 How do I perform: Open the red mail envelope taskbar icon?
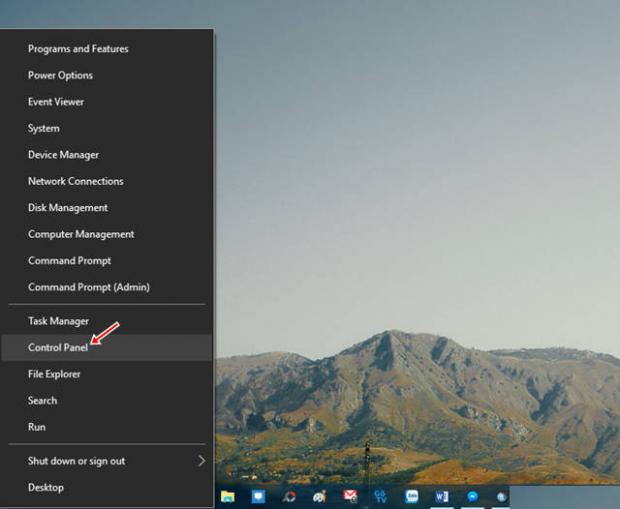[x=350, y=496]
